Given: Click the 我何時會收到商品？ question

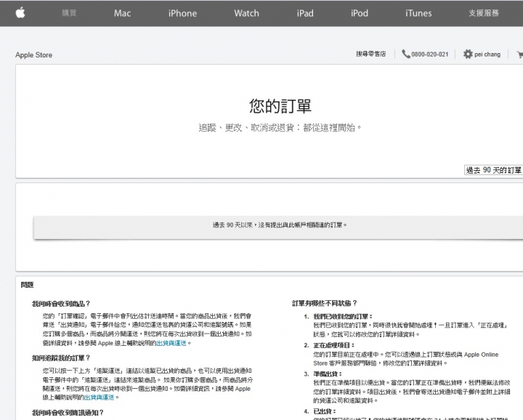Looking at the screenshot, I should (x=61, y=304).
